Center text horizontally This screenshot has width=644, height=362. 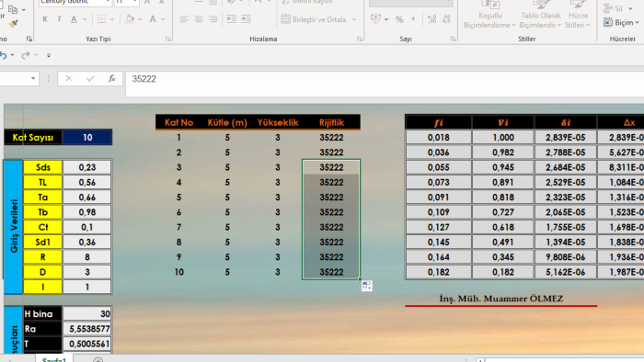click(x=199, y=19)
